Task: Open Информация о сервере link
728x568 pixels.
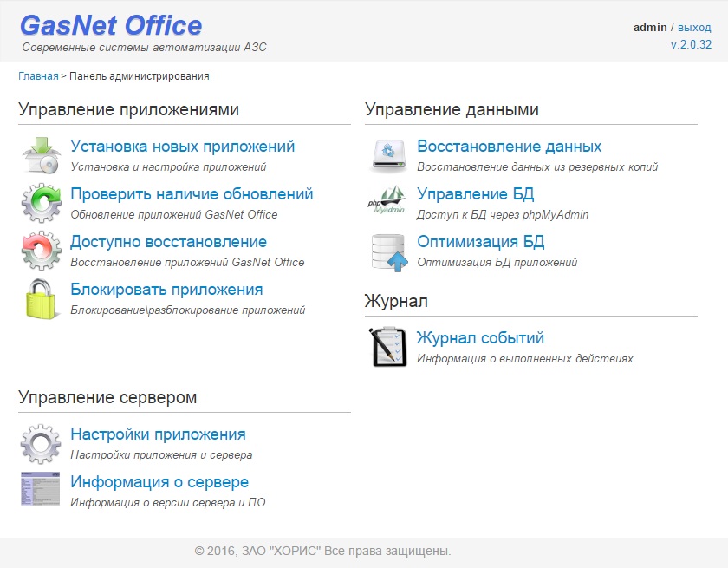Action: [159, 482]
